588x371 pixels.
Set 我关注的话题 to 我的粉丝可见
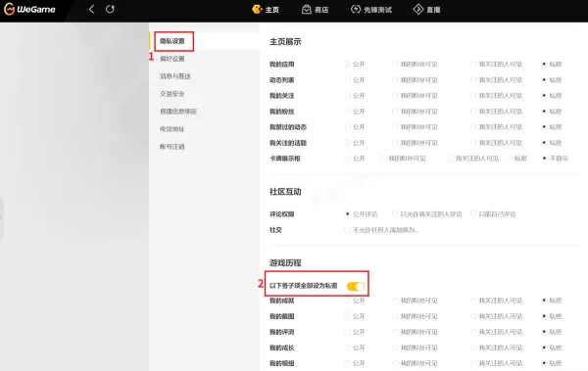pyautogui.click(x=395, y=143)
